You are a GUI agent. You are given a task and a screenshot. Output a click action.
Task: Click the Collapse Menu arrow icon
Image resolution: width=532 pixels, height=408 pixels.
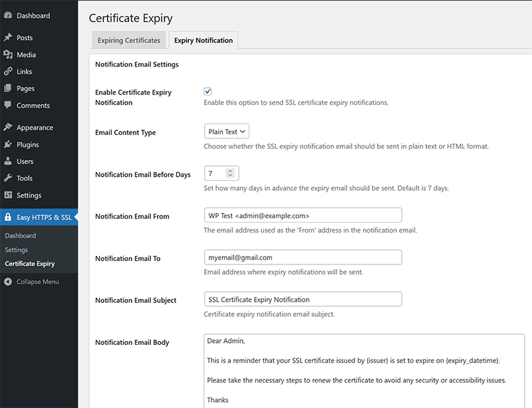pos(8,282)
